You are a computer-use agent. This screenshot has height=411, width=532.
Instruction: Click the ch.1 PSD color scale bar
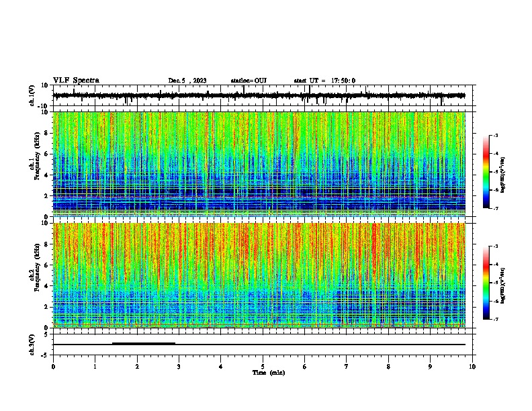tap(486, 171)
